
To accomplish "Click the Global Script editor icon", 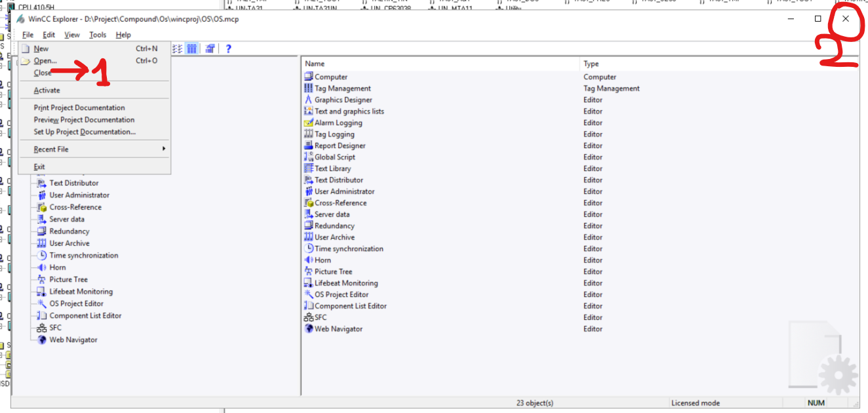I will (309, 157).
